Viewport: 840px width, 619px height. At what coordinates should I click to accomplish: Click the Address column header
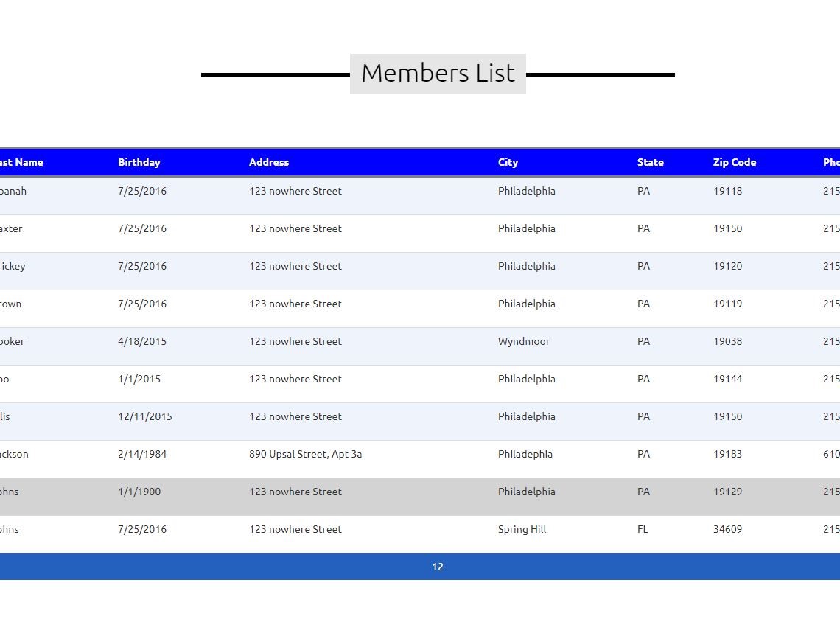[268, 162]
